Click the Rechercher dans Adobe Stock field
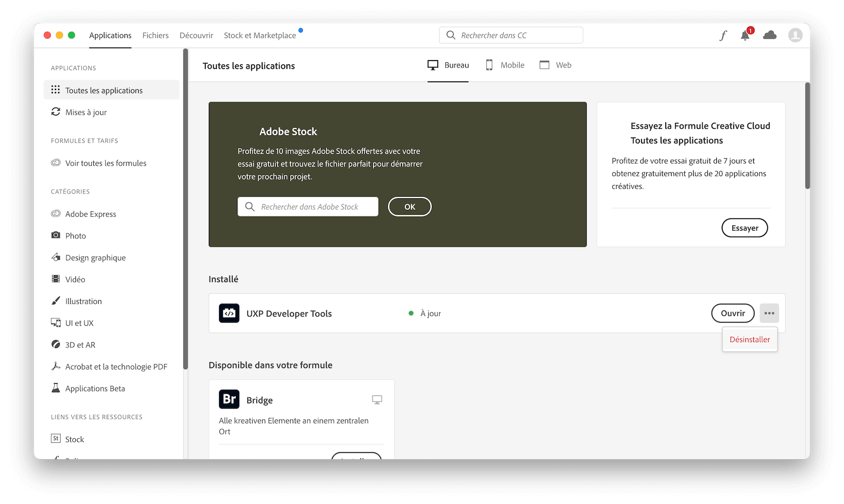This screenshot has height=504, width=844. pos(308,207)
